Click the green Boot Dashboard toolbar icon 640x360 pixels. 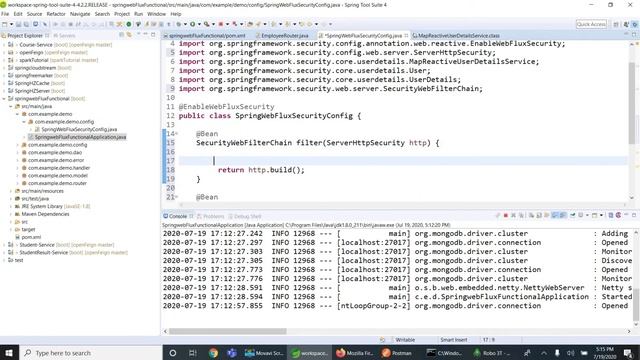(x=129, y=24)
